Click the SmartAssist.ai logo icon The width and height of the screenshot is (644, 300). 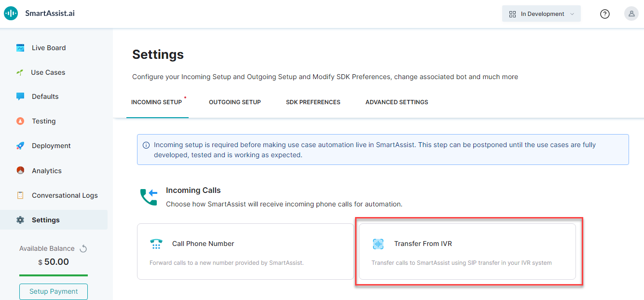point(11,14)
